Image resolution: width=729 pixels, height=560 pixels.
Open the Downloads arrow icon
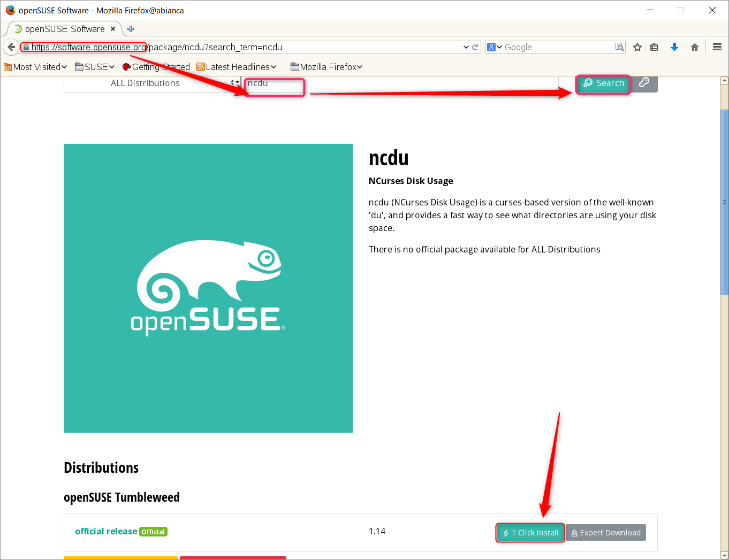(x=674, y=47)
